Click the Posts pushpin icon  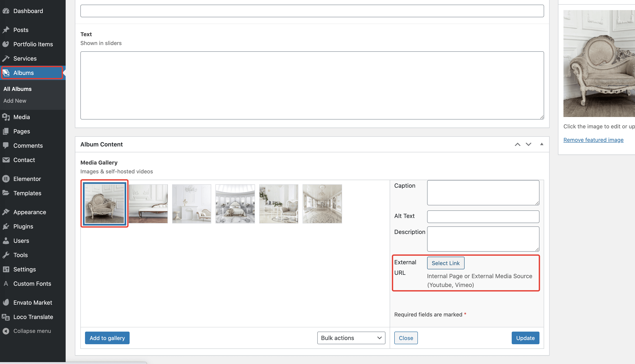pos(6,30)
